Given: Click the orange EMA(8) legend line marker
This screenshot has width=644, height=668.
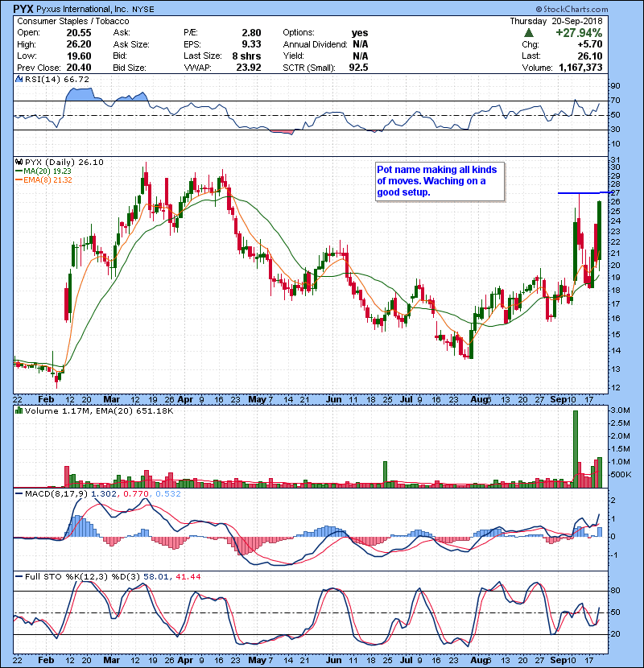Looking at the screenshot, I should click(x=19, y=180).
